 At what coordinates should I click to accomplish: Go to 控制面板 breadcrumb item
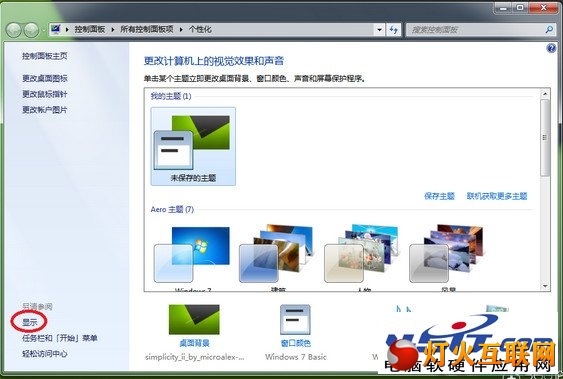point(90,29)
